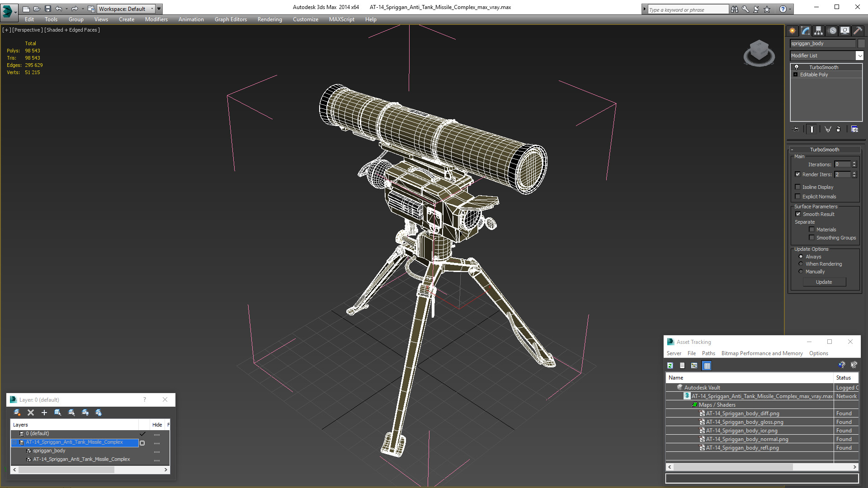The height and width of the screenshot is (488, 868).
Task: Click Configure Modifier Sets icon
Action: pos(854,129)
